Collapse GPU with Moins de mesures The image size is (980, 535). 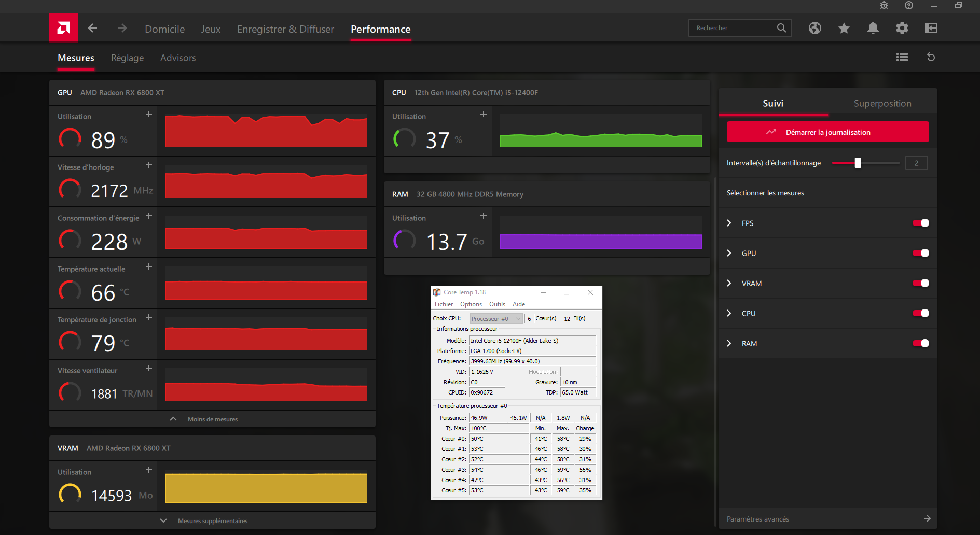pos(212,419)
